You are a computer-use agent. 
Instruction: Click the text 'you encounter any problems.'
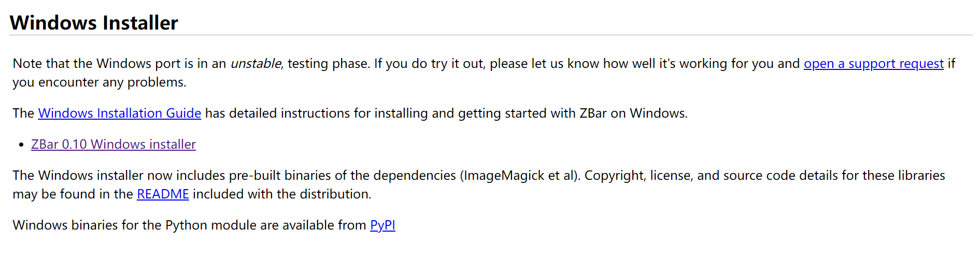click(99, 82)
